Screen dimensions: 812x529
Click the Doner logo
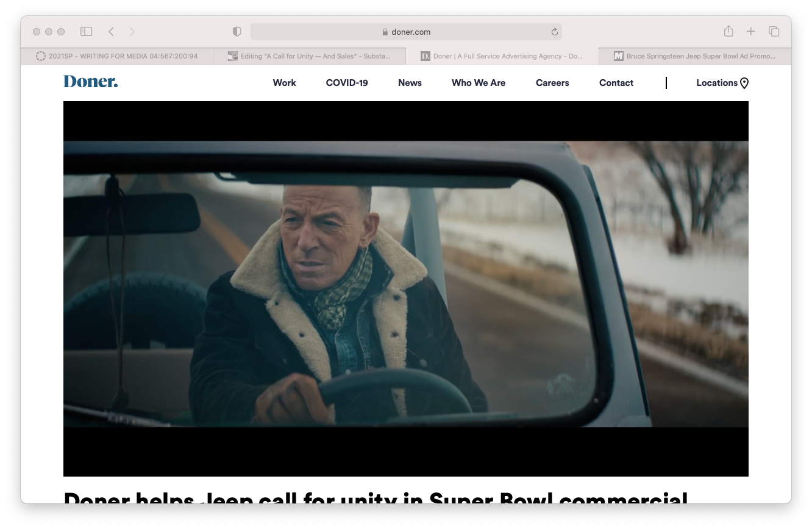91,82
